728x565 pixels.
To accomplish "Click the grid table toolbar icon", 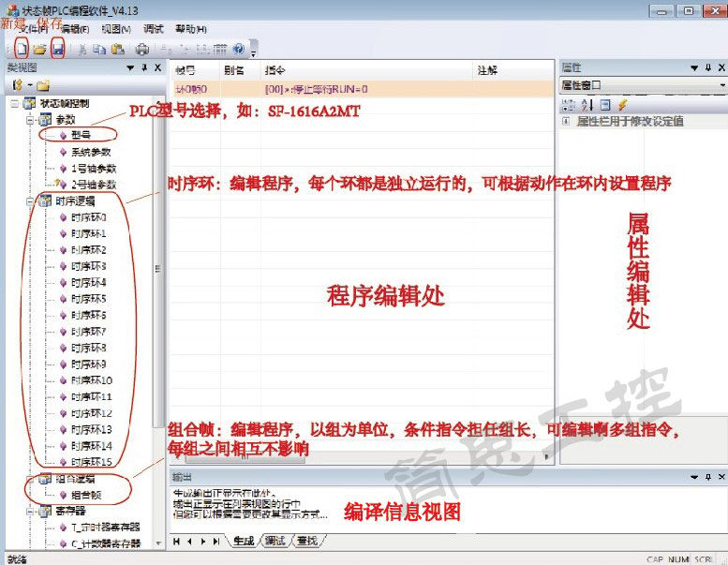I will (219, 49).
